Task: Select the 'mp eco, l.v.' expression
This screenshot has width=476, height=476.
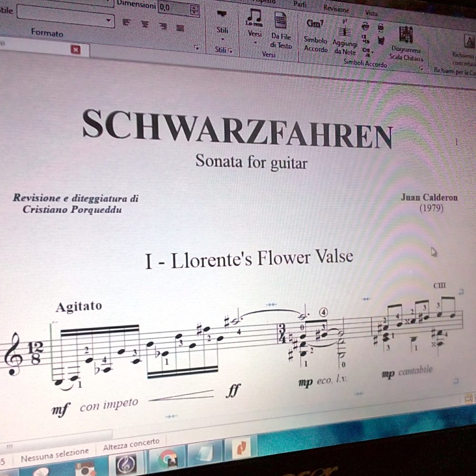Action: tap(322, 381)
